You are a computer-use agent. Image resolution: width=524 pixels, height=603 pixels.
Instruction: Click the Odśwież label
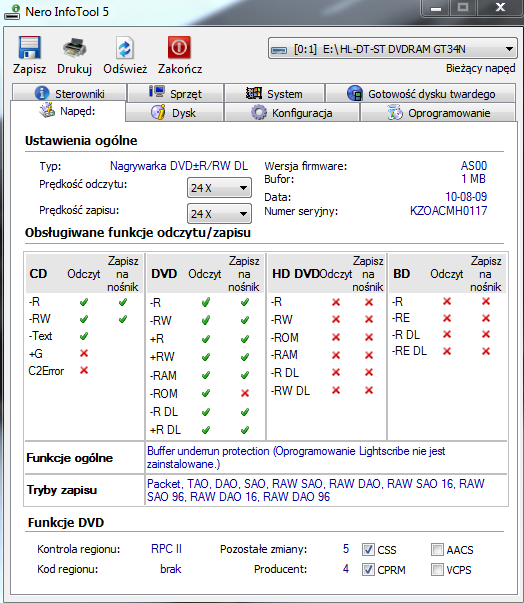coord(125,69)
